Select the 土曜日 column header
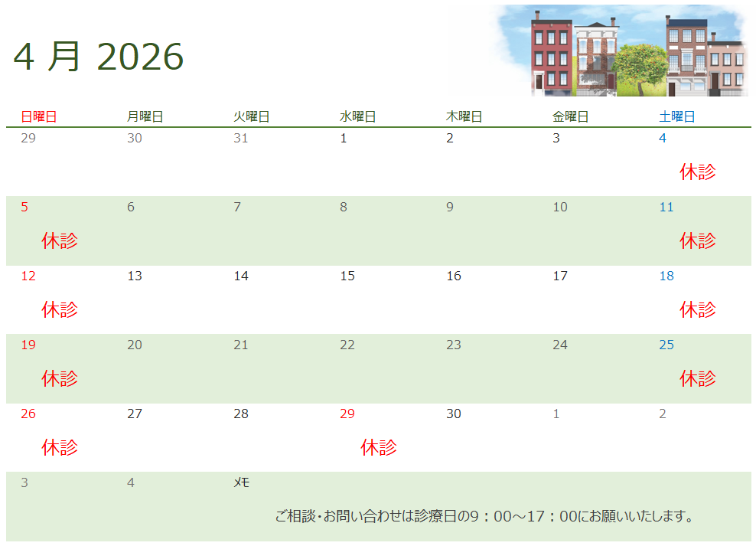Image resolution: width=756 pixels, height=546 pixels. click(677, 117)
